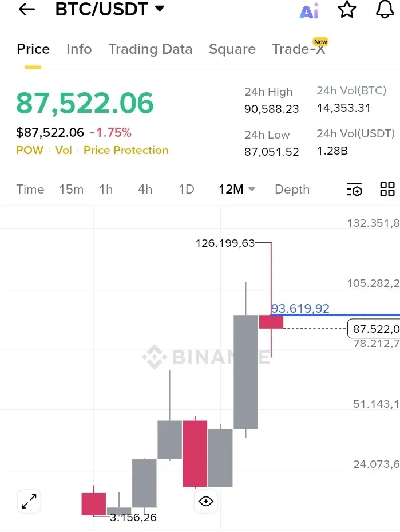Expand chart to fullscreen
The image size is (400, 532).
coord(29,501)
